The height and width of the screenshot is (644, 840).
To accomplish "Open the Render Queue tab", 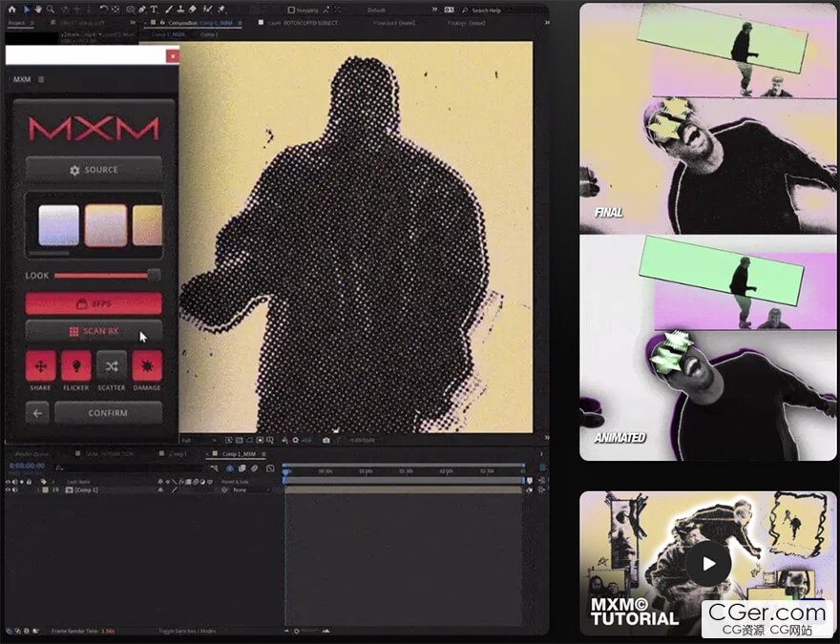I will 32,454.
